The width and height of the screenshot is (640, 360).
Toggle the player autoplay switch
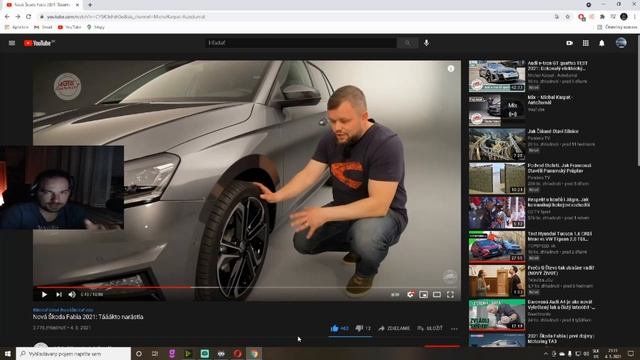pos(395,294)
